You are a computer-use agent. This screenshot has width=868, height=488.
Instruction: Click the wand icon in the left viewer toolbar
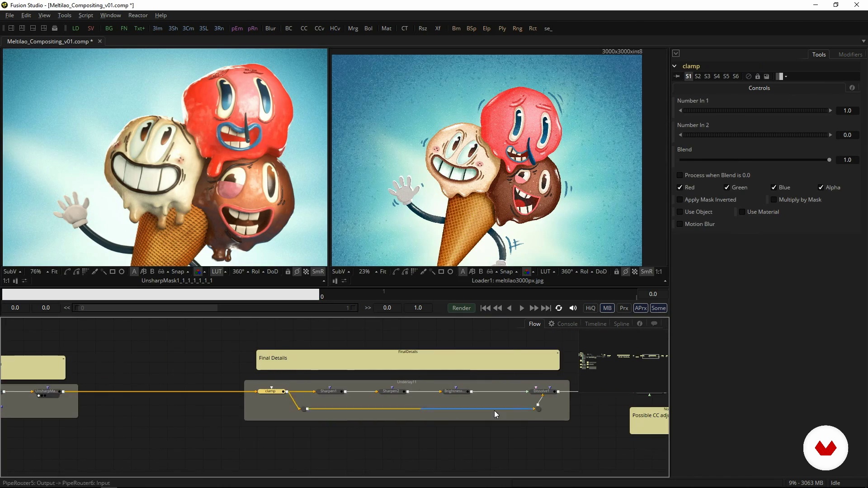point(104,272)
